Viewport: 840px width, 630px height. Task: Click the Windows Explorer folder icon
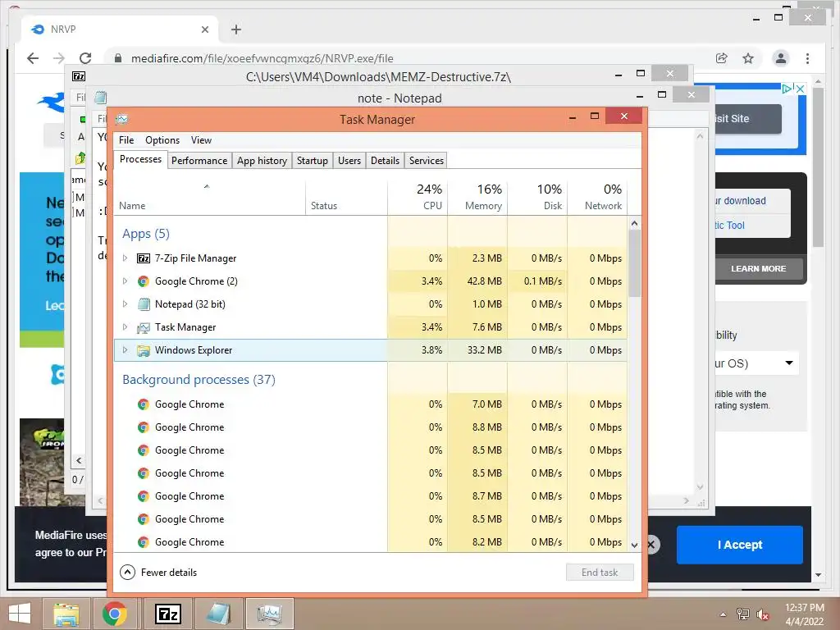click(x=143, y=350)
